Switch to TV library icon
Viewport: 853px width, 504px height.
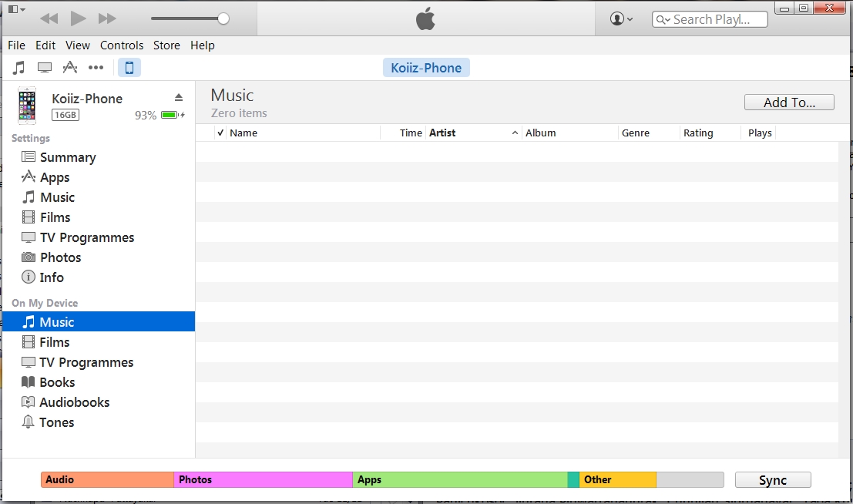point(45,68)
